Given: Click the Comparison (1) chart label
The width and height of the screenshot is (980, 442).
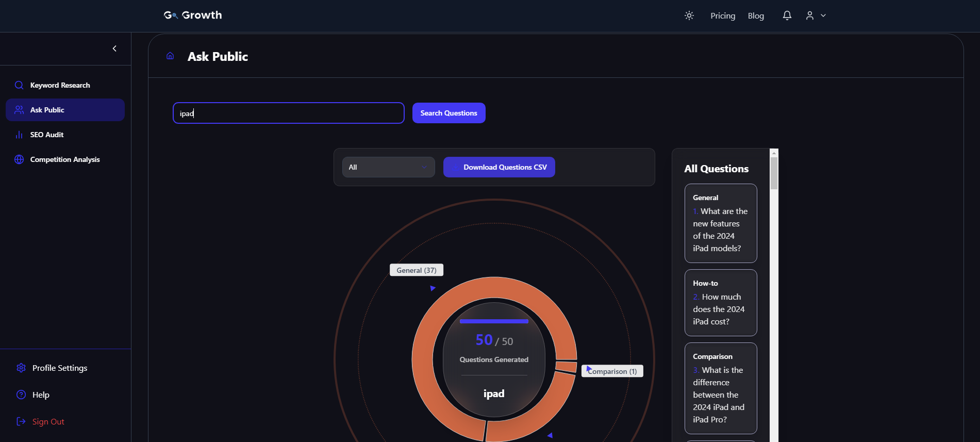Looking at the screenshot, I should (x=612, y=371).
